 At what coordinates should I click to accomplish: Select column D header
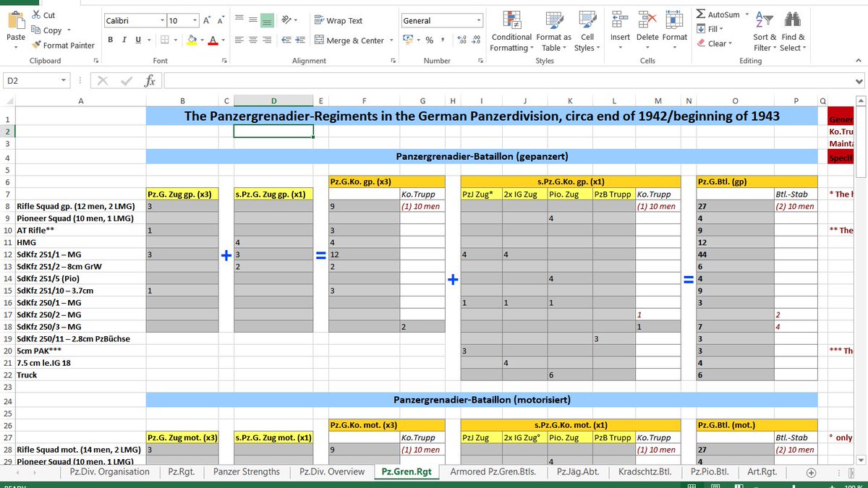point(273,100)
